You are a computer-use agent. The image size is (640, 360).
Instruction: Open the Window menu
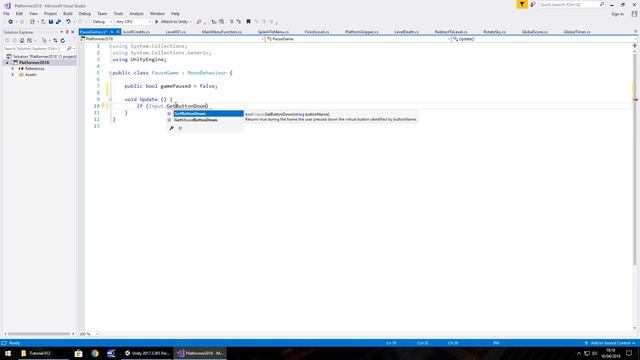(157, 13)
